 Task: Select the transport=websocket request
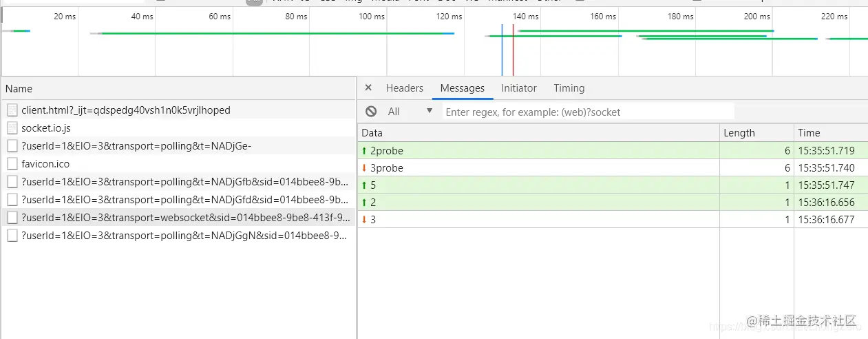pos(178,217)
